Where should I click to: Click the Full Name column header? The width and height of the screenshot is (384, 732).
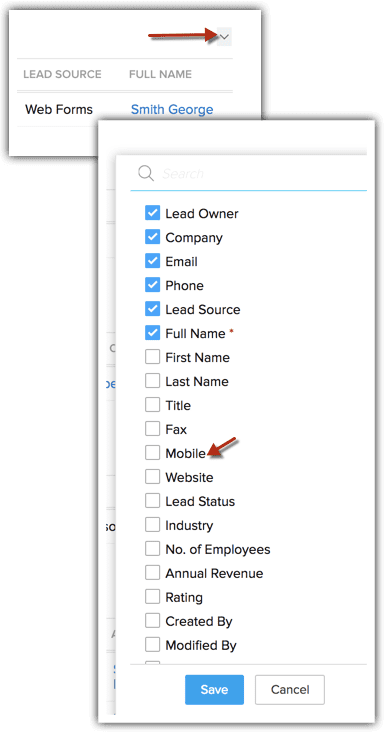click(x=161, y=74)
